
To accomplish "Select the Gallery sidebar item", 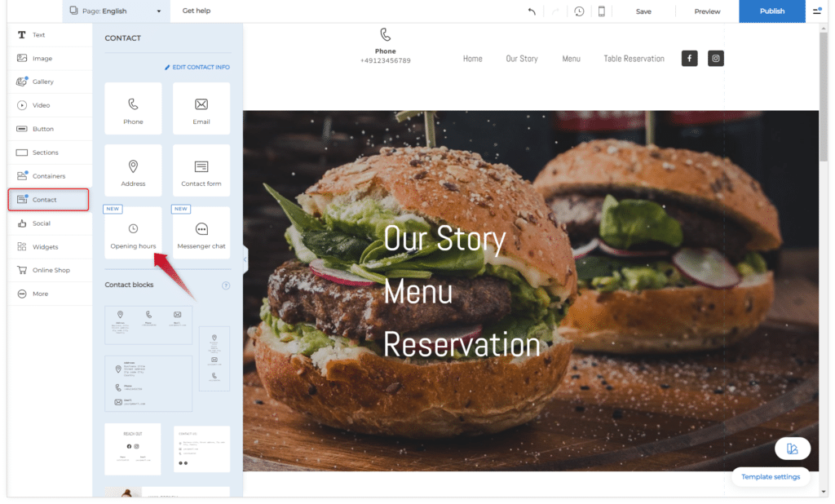I will [x=42, y=82].
